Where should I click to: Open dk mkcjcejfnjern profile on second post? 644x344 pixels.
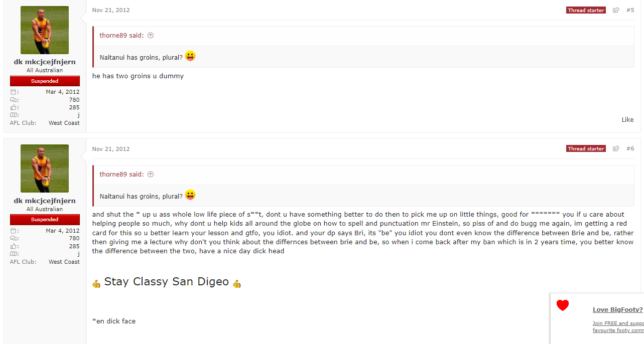pos(45,201)
